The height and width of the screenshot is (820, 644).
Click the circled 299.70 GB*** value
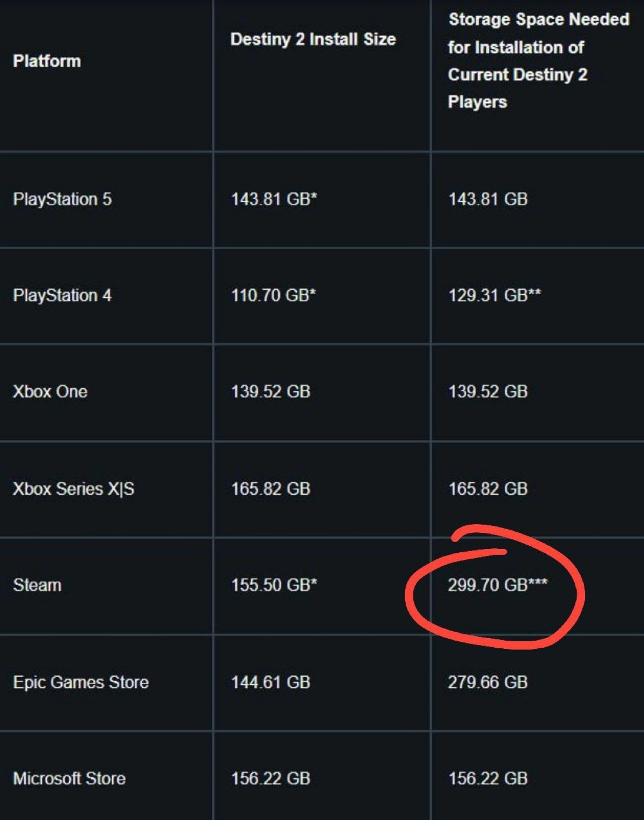[497, 584]
